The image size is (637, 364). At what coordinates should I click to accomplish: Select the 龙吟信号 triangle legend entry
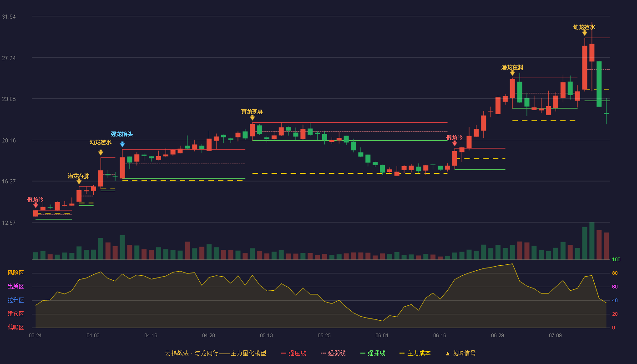[460, 353]
